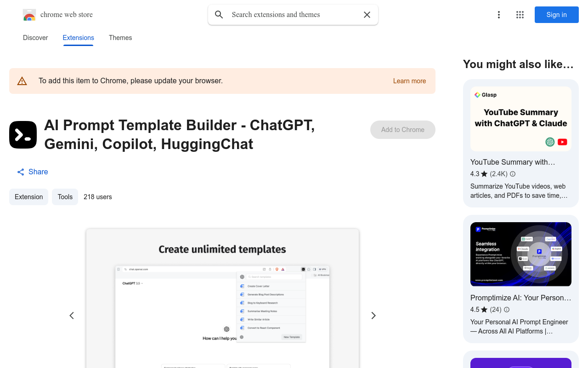The height and width of the screenshot is (368, 588).
Task: Open the Extension category chip
Action: (x=28, y=197)
